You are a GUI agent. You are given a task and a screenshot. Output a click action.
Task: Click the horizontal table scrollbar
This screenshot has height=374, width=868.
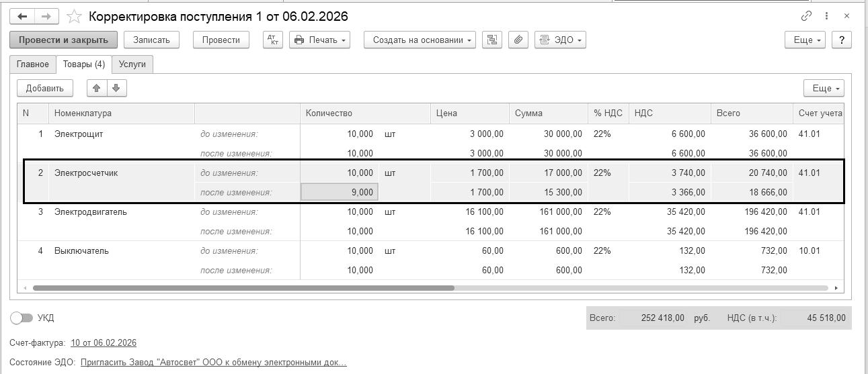coord(243,288)
